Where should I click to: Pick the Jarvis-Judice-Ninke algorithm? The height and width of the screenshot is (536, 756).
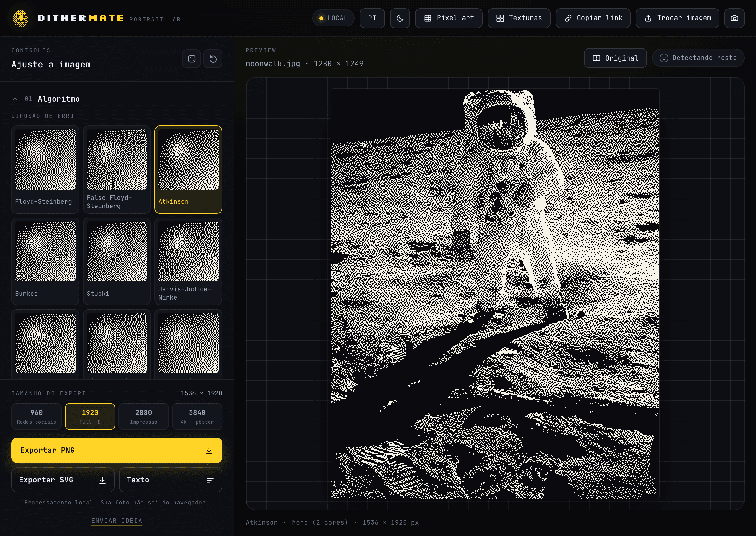tap(188, 261)
